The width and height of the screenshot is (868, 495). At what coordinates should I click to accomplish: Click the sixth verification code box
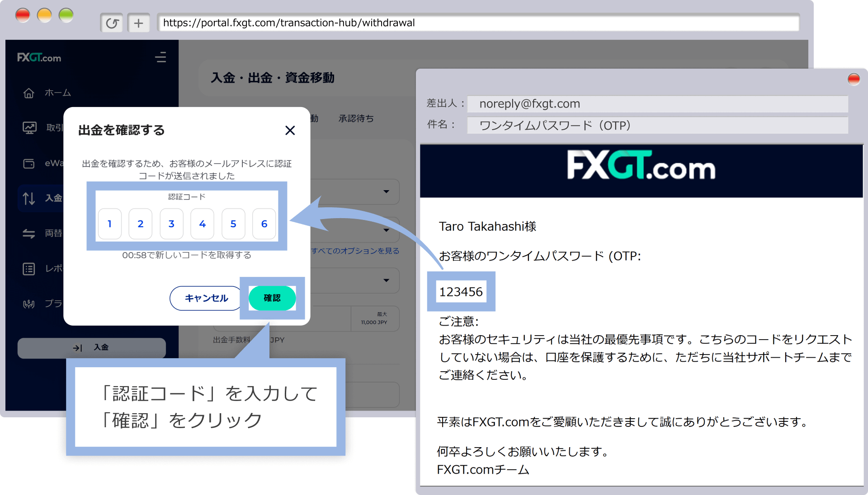point(264,224)
